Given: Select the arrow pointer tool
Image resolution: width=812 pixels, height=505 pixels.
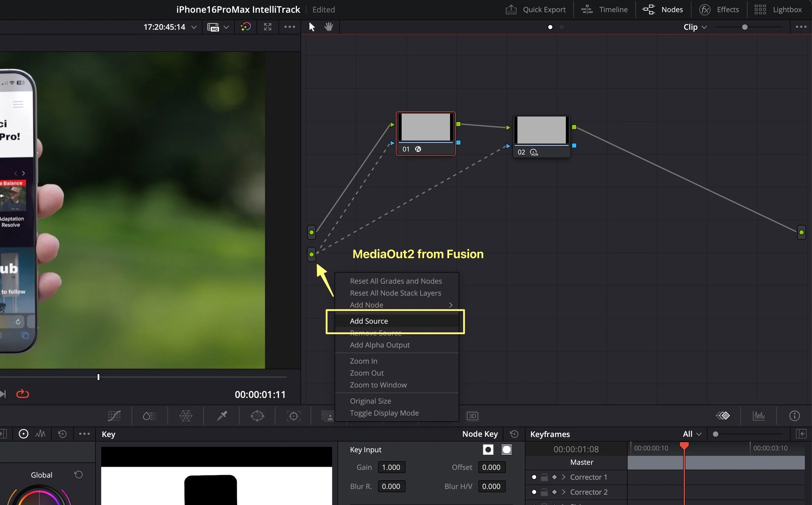Looking at the screenshot, I should click(311, 27).
